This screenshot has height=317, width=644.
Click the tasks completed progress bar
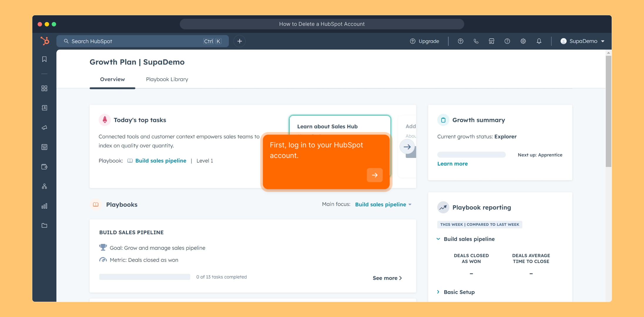pos(145,277)
